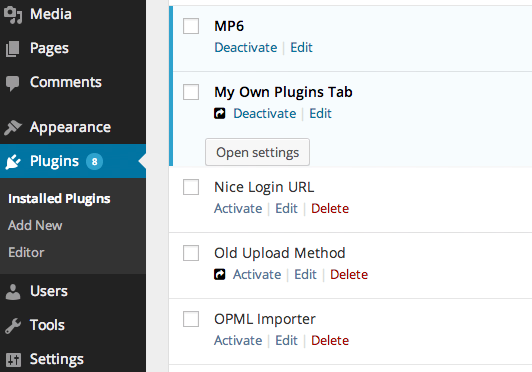Click the Comments speech bubble icon

[13, 83]
